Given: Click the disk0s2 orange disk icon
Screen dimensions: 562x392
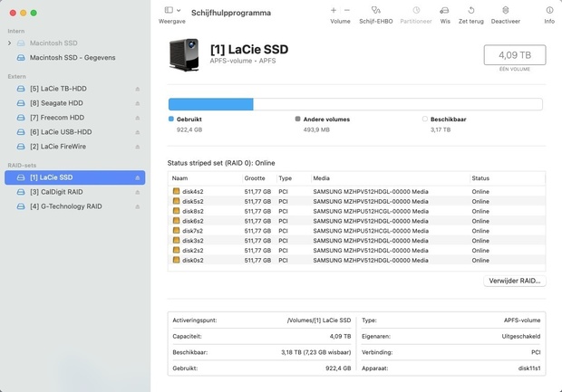Looking at the screenshot, I should 176,260.
